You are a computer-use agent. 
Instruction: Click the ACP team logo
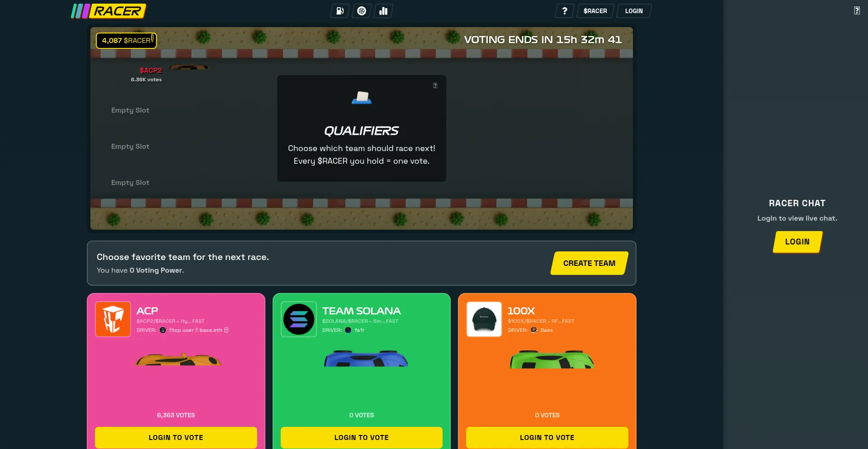113,319
